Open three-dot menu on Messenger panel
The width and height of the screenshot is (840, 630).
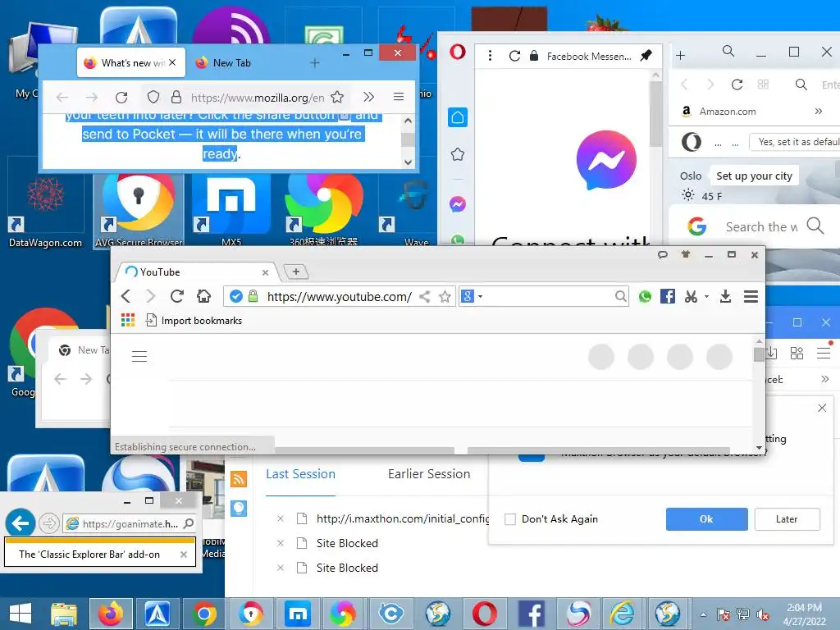click(490, 56)
